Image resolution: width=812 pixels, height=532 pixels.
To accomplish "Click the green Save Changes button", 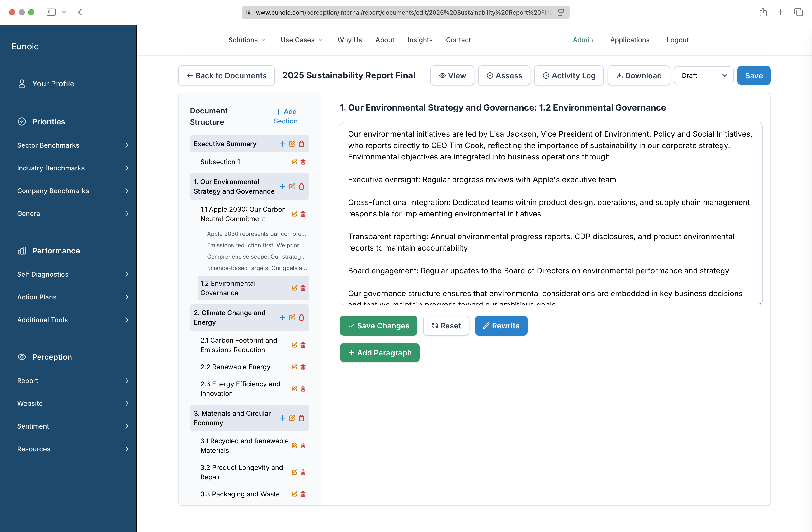I will [x=378, y=326].
